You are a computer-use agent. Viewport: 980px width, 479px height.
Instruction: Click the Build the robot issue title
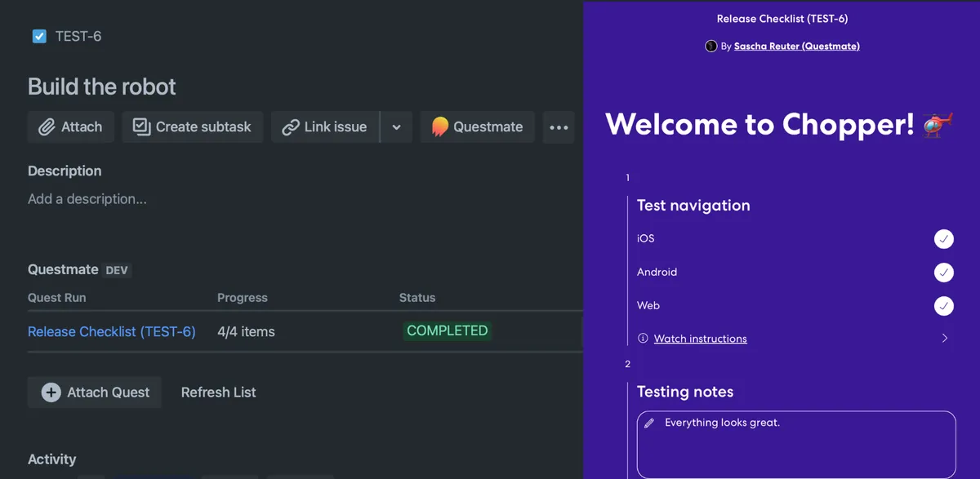click(102, 86)
